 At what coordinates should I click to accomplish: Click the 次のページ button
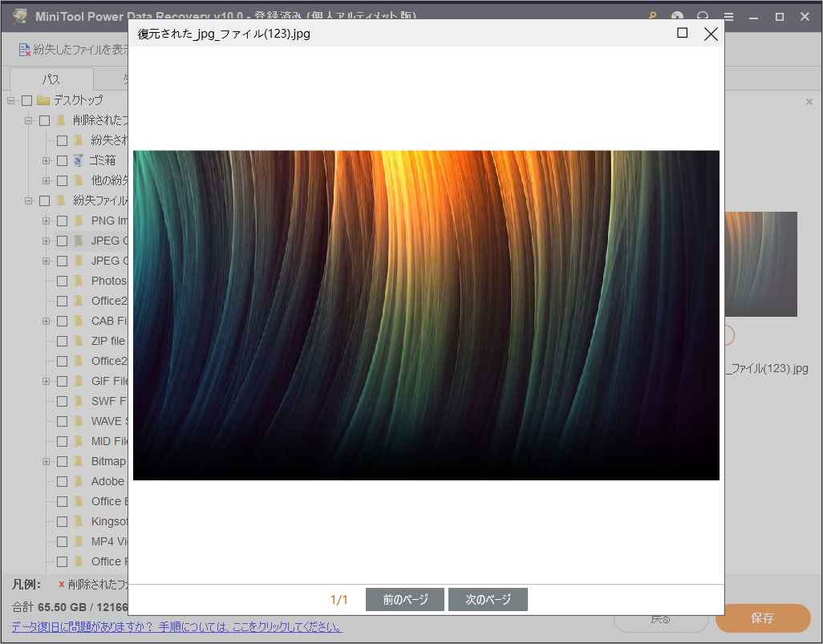[x=488, y=600]
